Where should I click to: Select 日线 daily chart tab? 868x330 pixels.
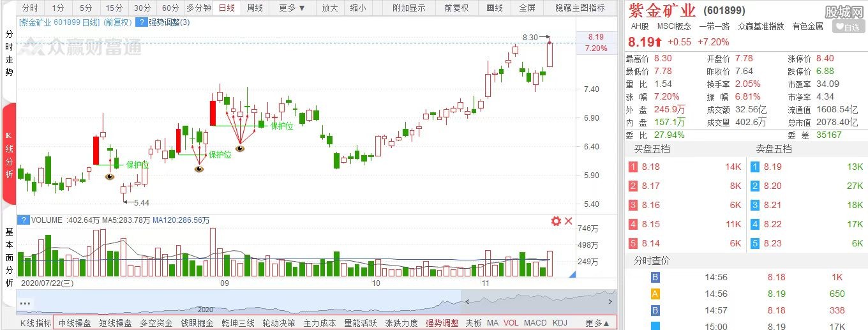227,8
